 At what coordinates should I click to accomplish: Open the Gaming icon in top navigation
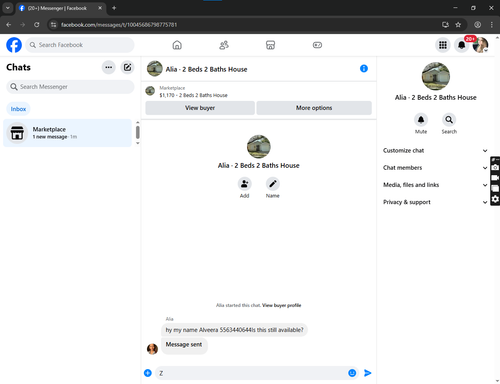tap(317, 45)
